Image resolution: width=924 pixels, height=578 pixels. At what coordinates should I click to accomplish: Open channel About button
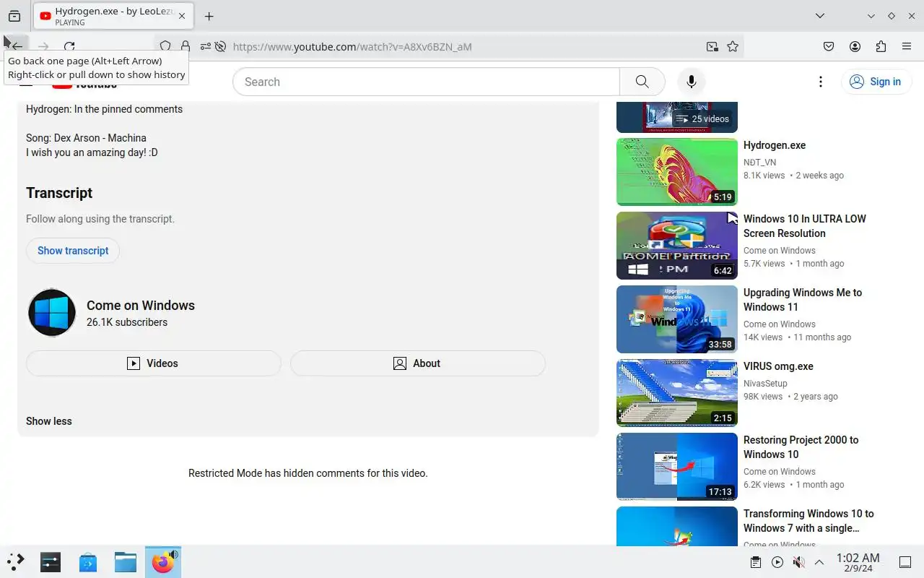coord(417,363)
